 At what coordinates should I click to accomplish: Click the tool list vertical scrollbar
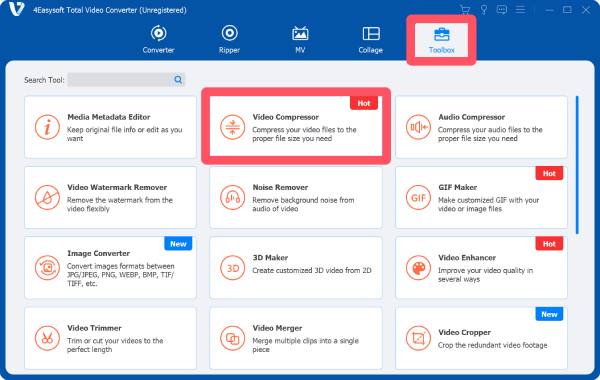pyautogui.click(x=577, y=165)
